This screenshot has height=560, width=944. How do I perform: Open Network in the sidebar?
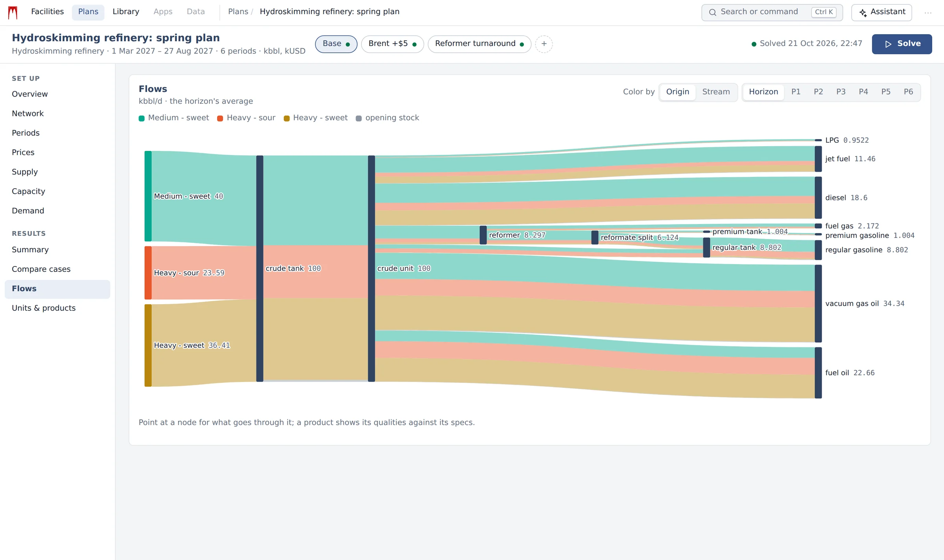57,114
